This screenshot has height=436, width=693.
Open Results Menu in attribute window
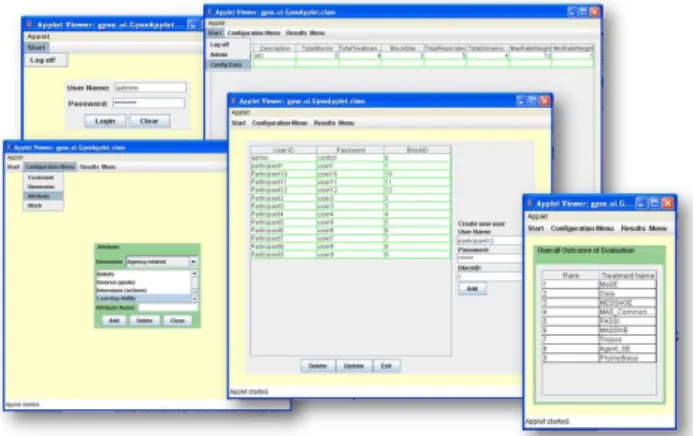point(98,167)
